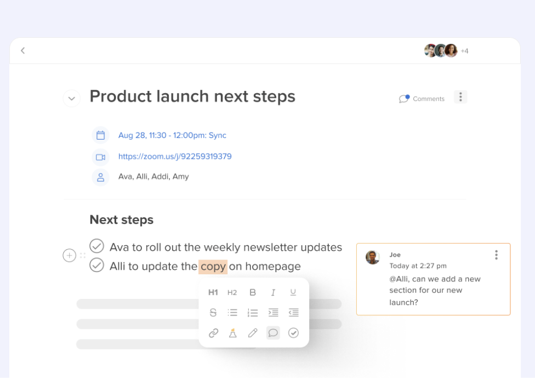Apply strikethrough formatting
The width and height of the screenshot is (535, 392).
(214, 313)
